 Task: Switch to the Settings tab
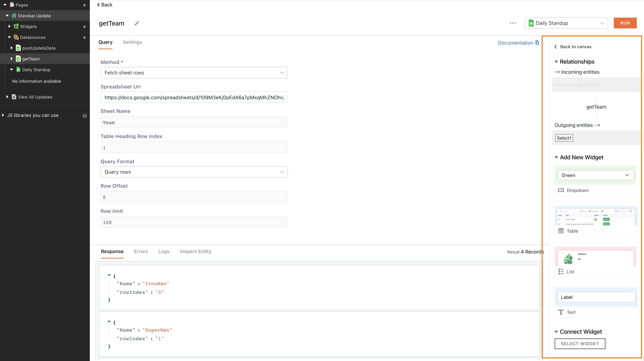point(132,42)
